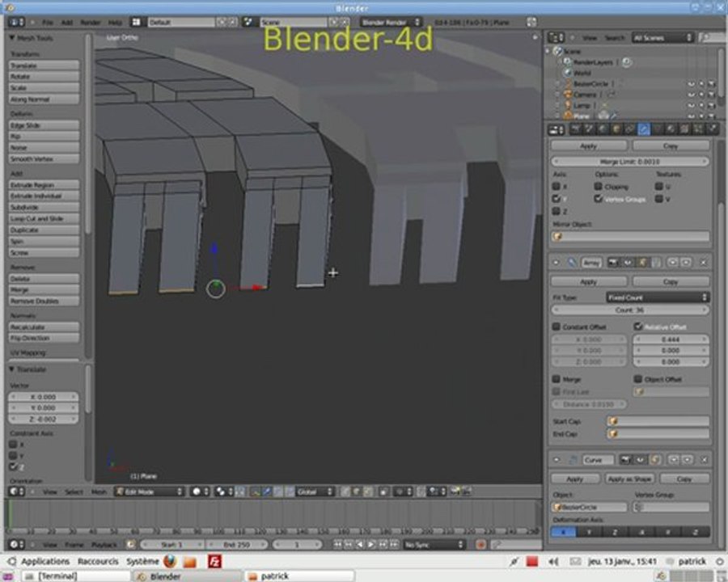
Task: Enable the Clipping option checkbox
Action: click(x=599, y=186)
